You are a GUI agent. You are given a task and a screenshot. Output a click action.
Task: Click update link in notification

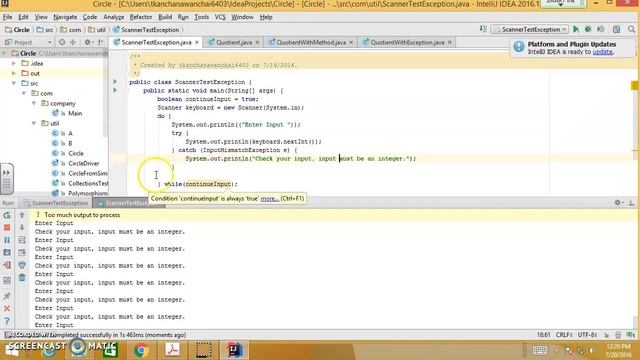pos(602,52)
